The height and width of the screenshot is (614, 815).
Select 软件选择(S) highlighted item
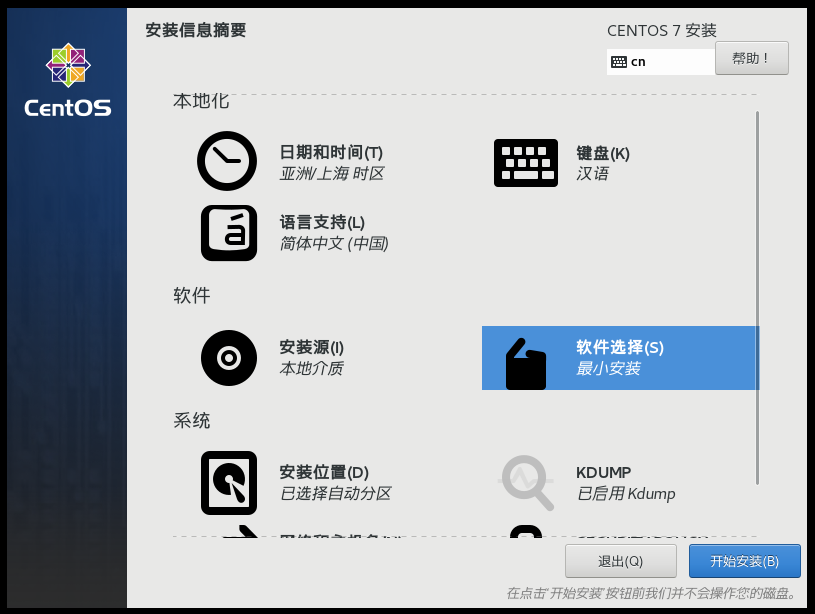coord(621,358)
